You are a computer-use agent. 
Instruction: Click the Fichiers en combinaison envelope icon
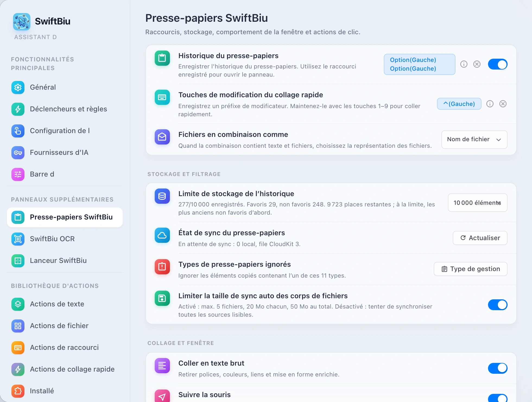click(162, 137)
